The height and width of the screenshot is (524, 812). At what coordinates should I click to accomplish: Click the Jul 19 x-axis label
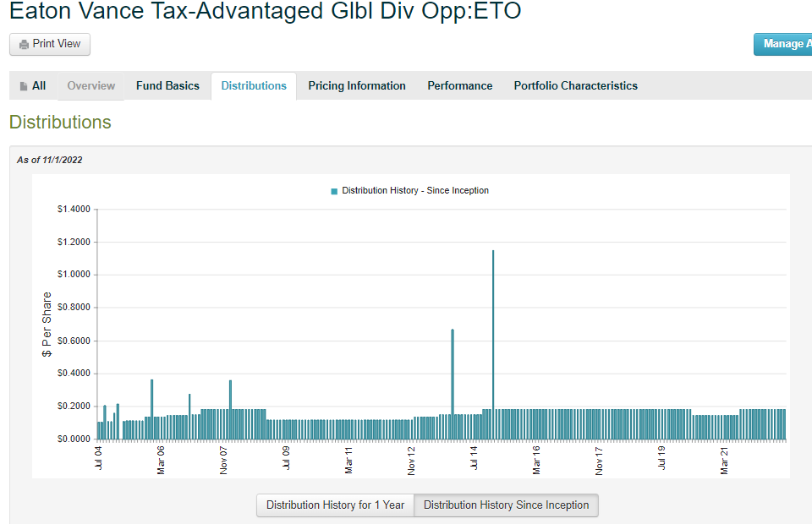point(661,458)
